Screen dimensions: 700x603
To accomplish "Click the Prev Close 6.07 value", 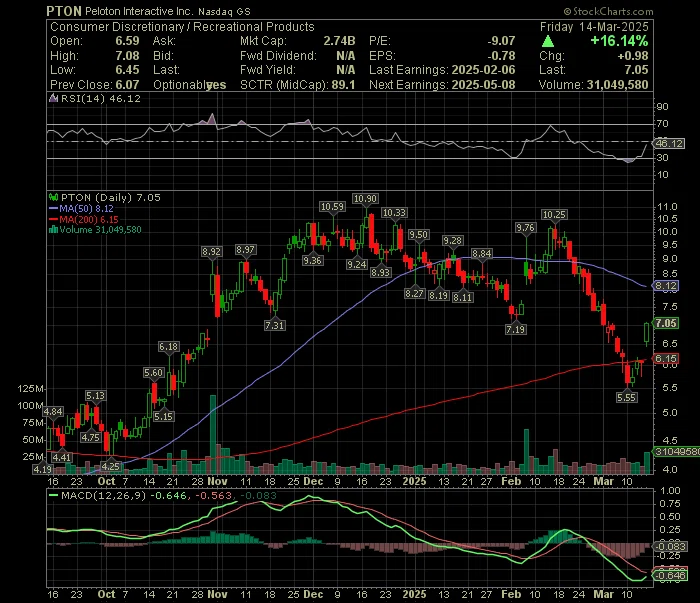I will pyautogui.click(x=127, y=84).
